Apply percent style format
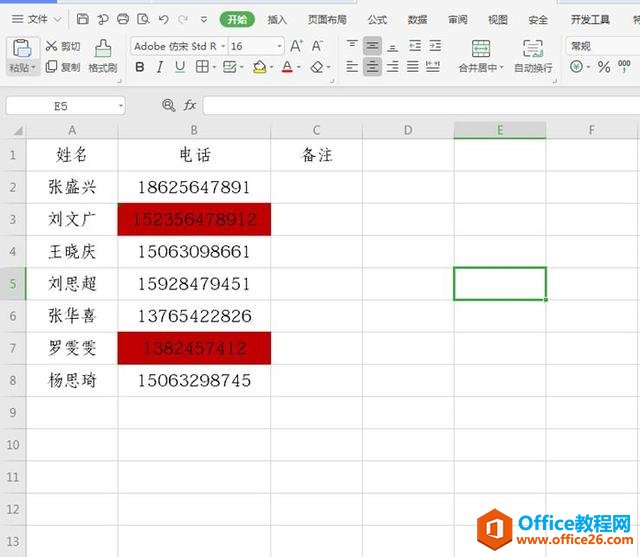Image resolution: width=640 pixels, height=557 pixels. pyautogui.click(x=604, y=67)
